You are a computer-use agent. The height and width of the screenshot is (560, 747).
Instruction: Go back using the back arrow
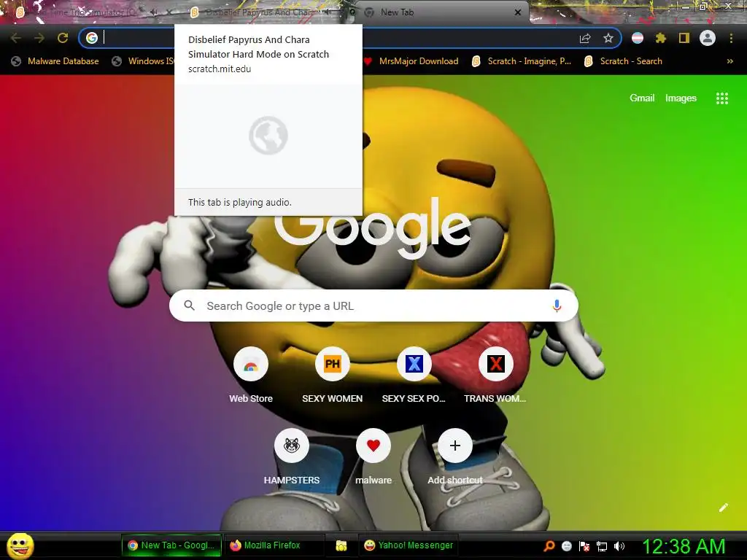(x=16, y=38)
